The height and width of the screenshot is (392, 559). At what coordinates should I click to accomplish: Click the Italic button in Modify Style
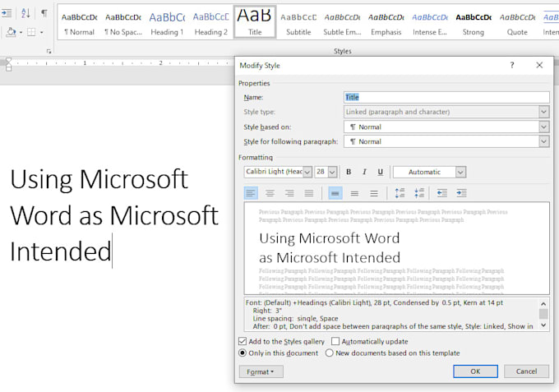(364, 172)
